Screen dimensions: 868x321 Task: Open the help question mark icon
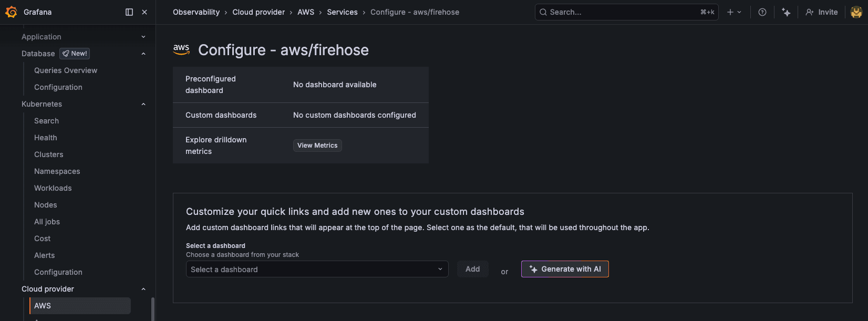(762, 12)
